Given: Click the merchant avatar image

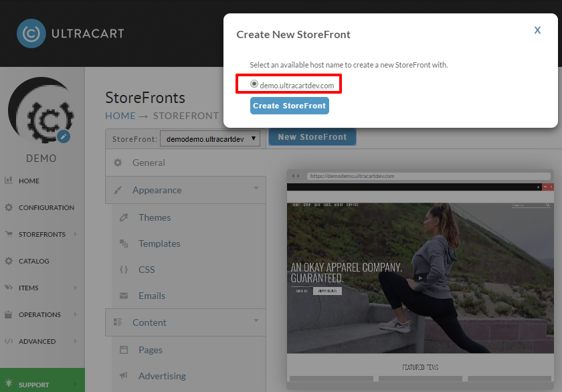Looking at the screenshot, I should (41, 110).
